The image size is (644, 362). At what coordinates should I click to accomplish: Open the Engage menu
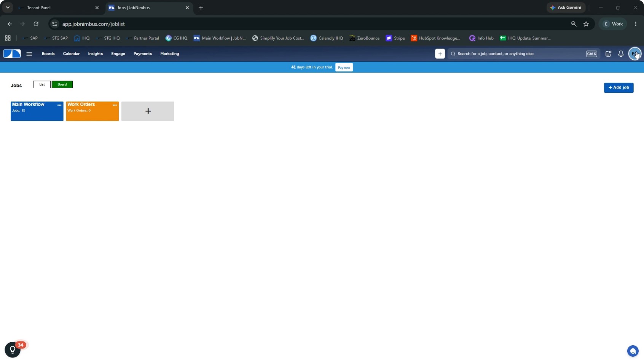click(x=118, y=54)
